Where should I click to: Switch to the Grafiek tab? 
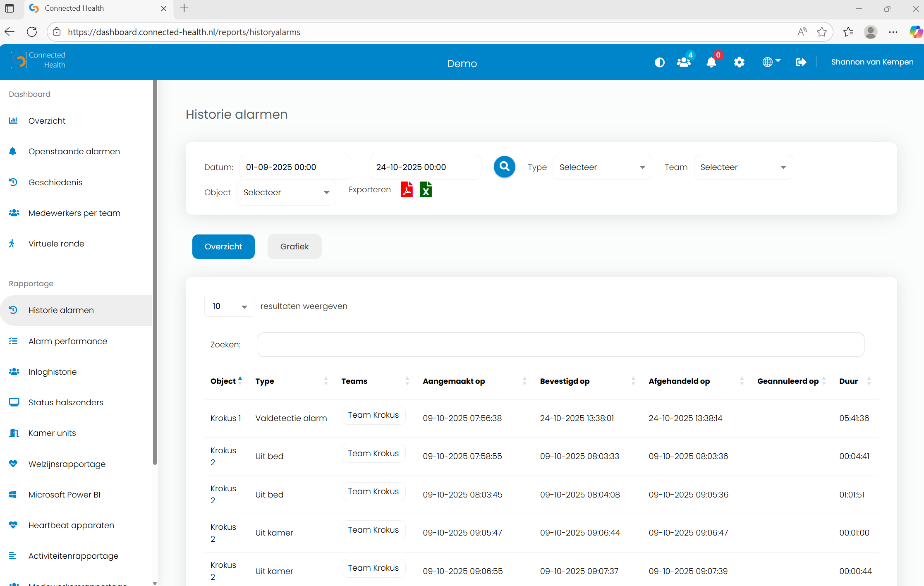[x=294, y=247]
